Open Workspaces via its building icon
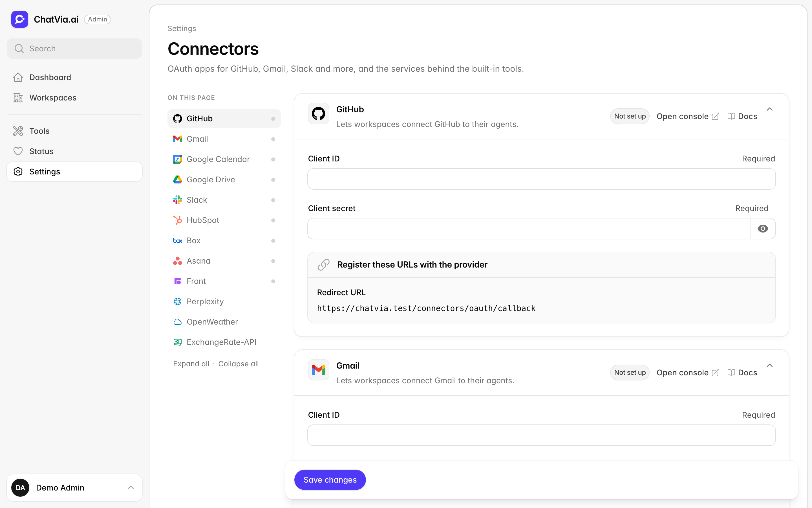The image size is (812, 508). pyautogui.click(x=18, y=98)
